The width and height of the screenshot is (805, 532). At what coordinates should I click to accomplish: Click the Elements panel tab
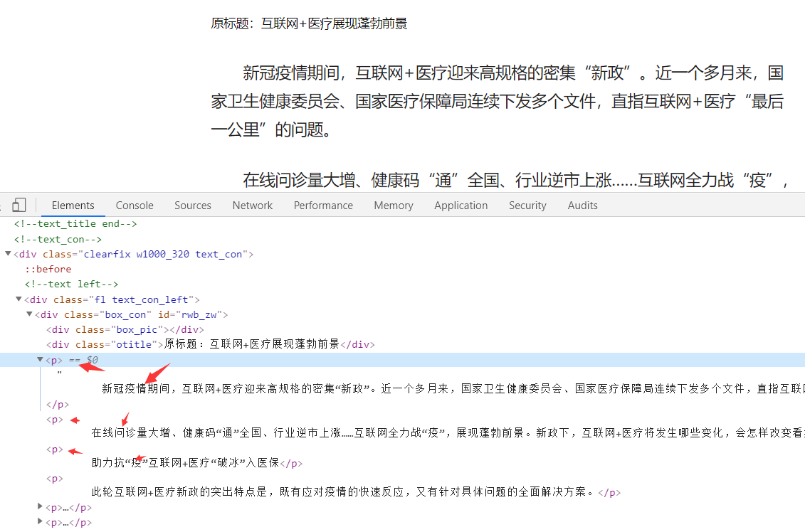(x=73, y=205)
